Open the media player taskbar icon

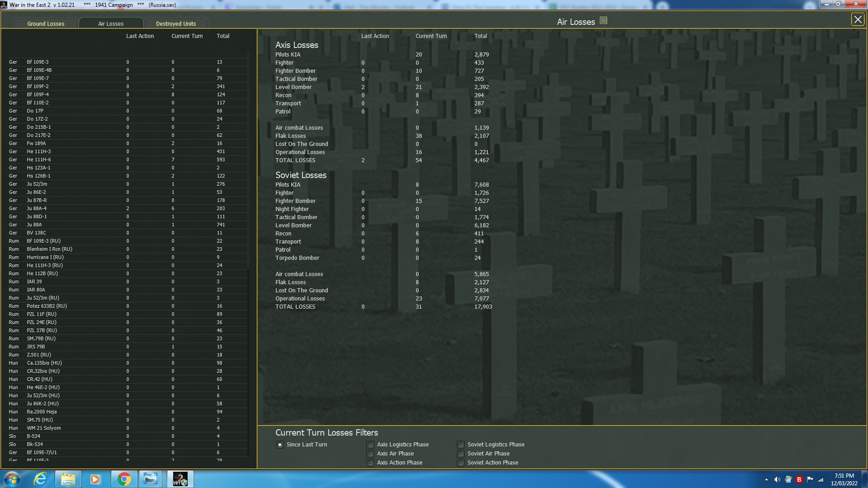tap(95, 479)
